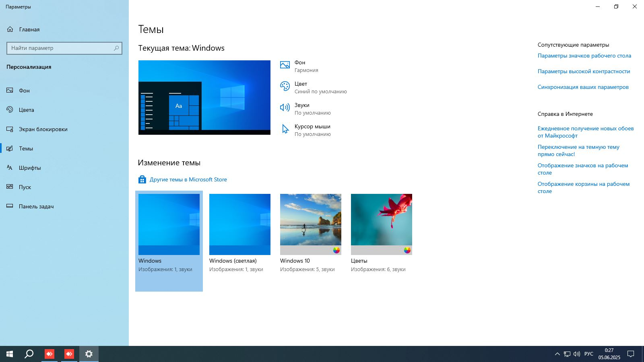644x362 pixels.
Task: Open Отображение значков на рабочем столе link
Action: click(583, 169)
